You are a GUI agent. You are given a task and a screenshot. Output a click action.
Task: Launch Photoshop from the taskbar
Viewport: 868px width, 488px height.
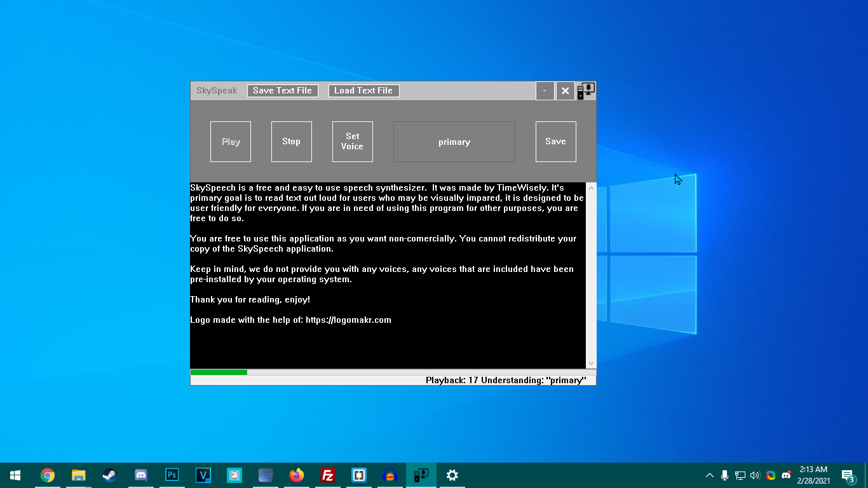[172, 475]
